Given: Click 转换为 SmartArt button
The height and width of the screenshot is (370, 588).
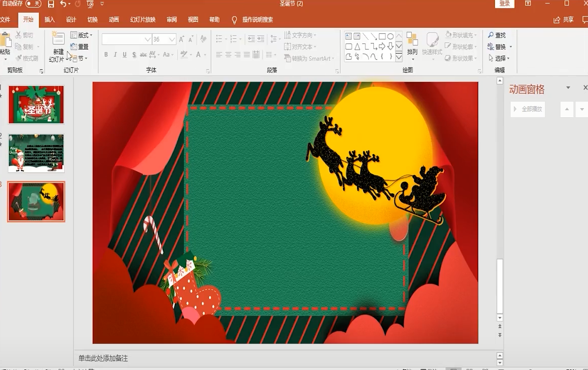Looking at the screenshot, I should [x=309, y=58].
